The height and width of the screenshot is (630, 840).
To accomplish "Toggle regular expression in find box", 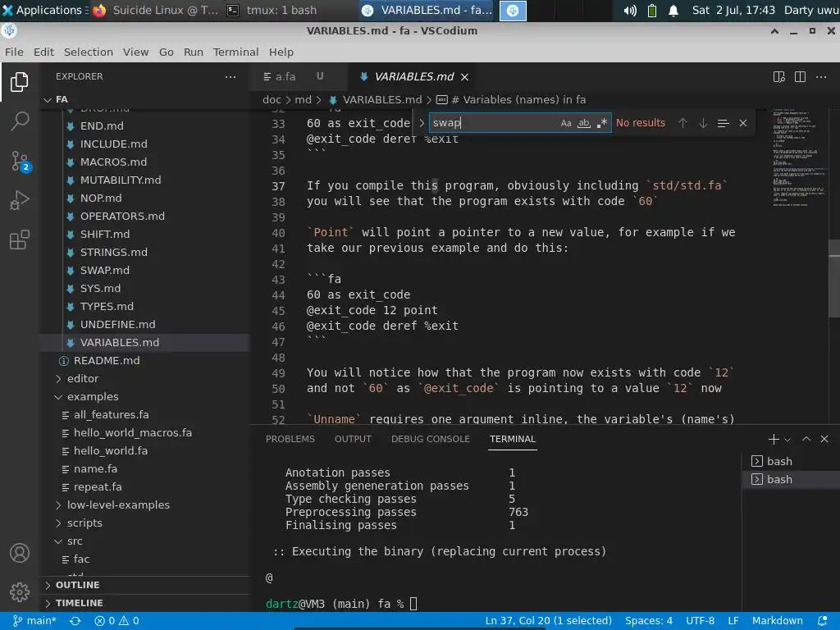I will (601, 123).
